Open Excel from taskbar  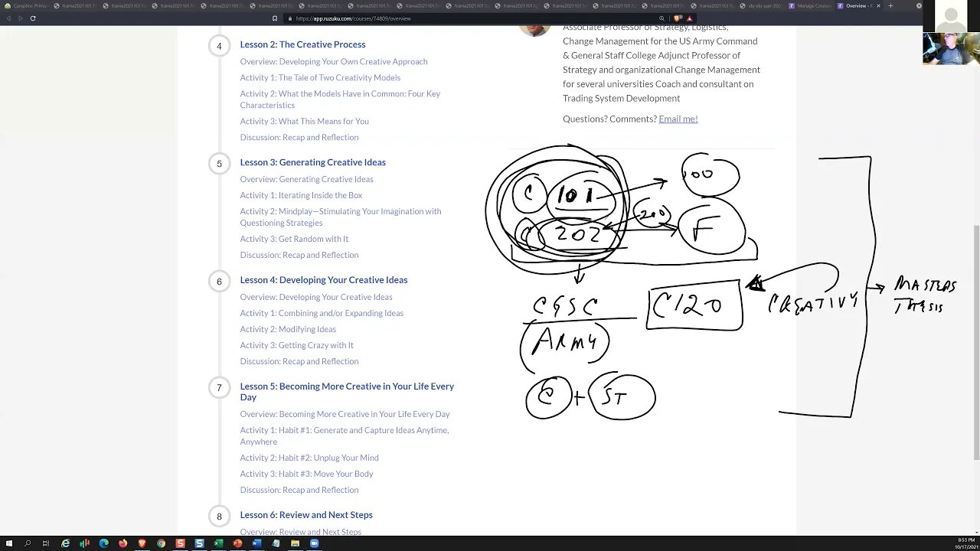click(x=218, y=543)
